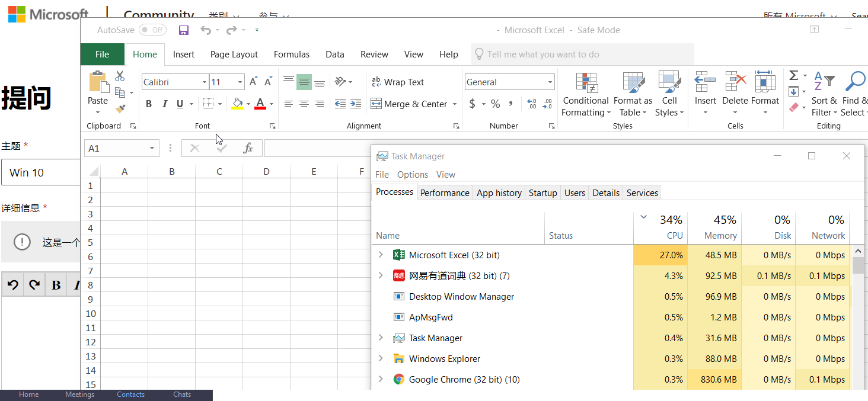Increase indent in Alignment group
868x401 pixels.
coord(356,104)
